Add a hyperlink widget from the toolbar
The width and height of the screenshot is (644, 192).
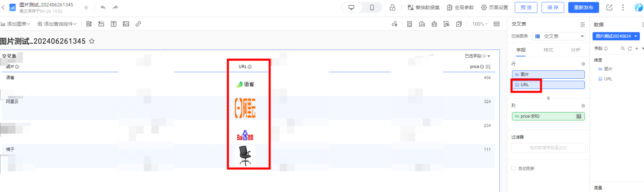(138, 24)
